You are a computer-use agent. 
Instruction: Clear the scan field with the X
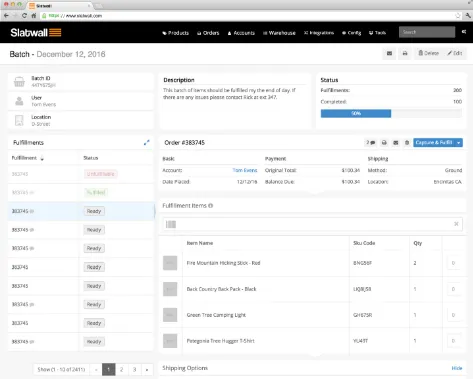point(456,224)
